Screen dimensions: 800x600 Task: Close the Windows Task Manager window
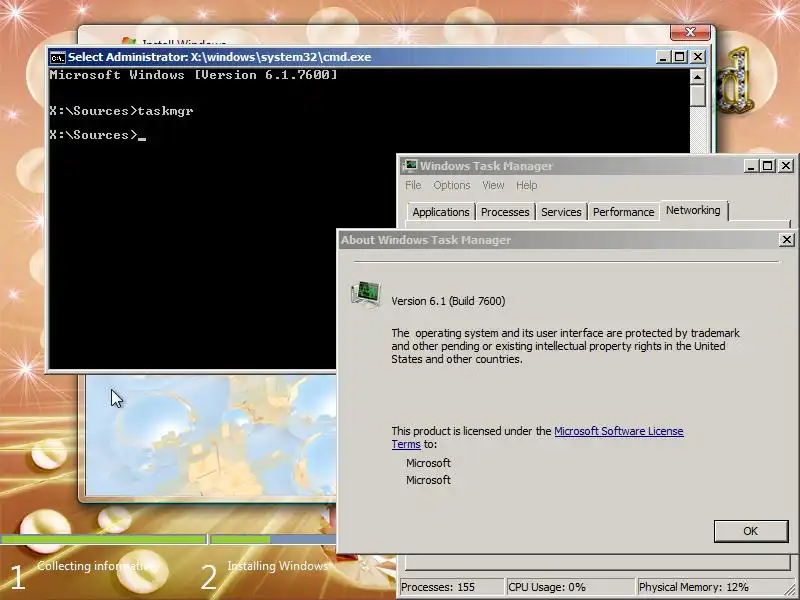pyautogui.click(x=786, y=166)
